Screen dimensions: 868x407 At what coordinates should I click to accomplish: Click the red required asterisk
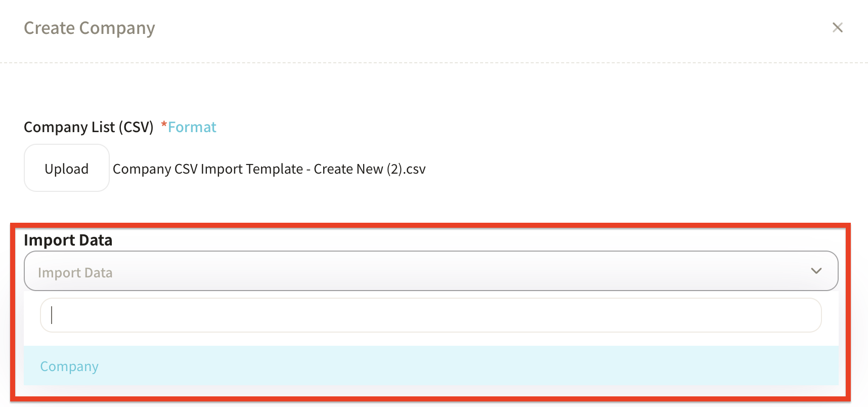tap(164, 126)
